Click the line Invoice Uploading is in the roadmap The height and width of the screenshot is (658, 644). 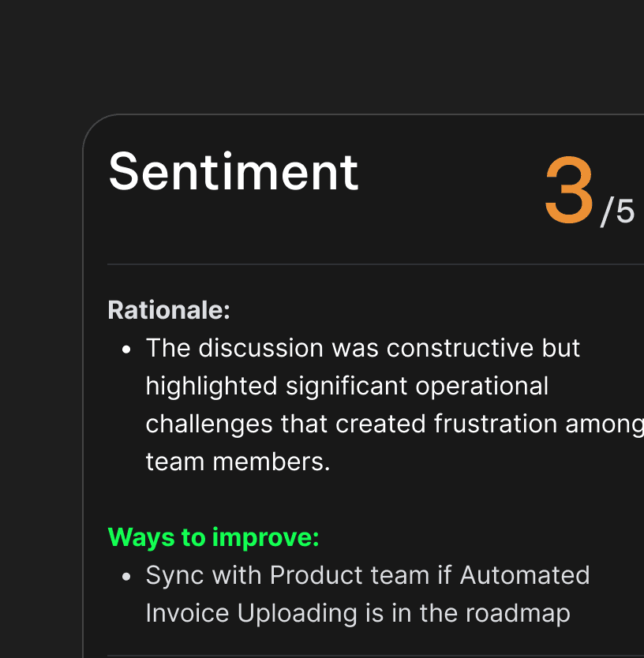pyautogui.click(x=358, y=613)
